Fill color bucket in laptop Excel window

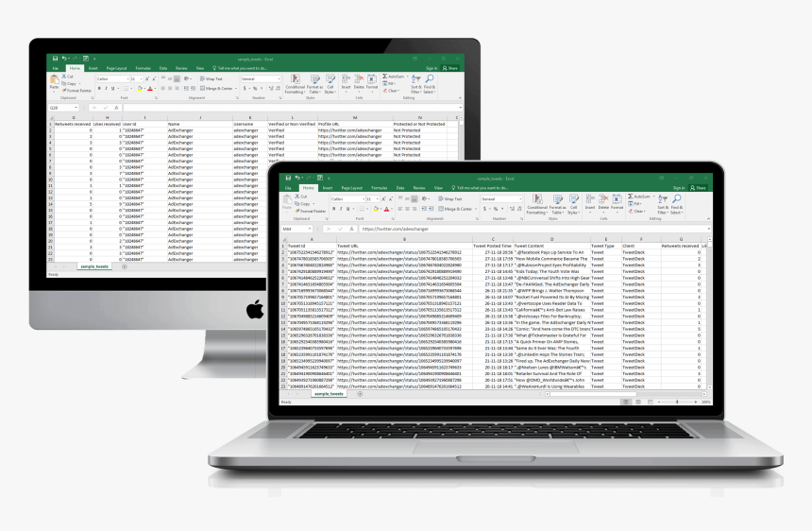click(x=376, y=209)
